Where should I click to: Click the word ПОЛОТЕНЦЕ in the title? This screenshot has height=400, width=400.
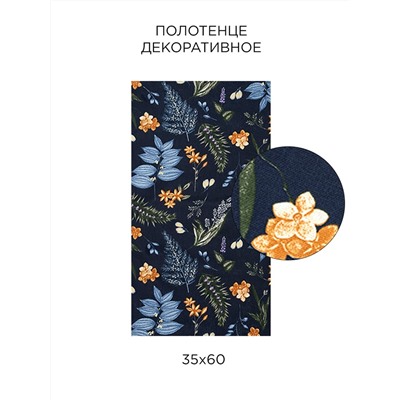201,31
